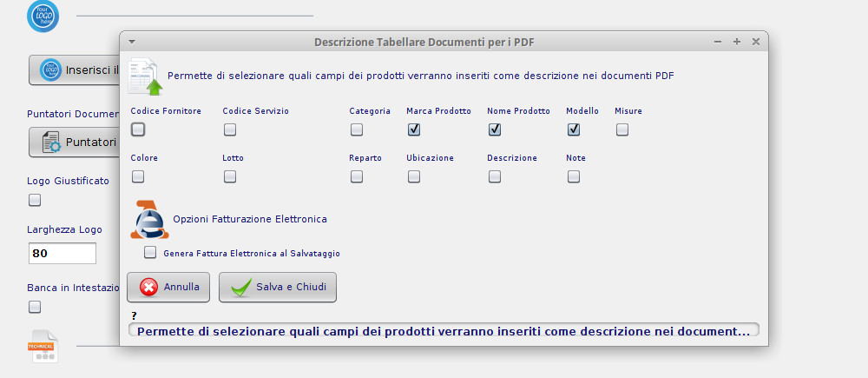Click Salva e Chiudi button
The width and height of the screenshot is (868, 378).
(278, 287)
